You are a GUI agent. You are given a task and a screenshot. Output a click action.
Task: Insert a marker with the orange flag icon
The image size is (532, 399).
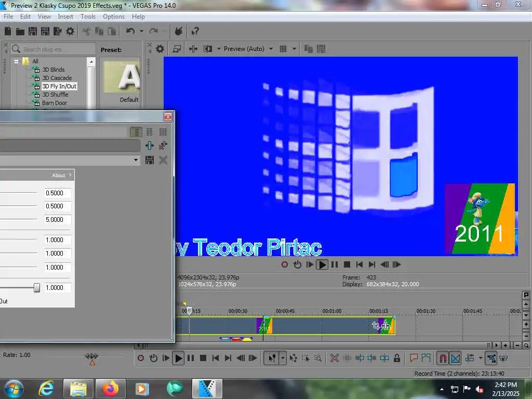(414, 357)
